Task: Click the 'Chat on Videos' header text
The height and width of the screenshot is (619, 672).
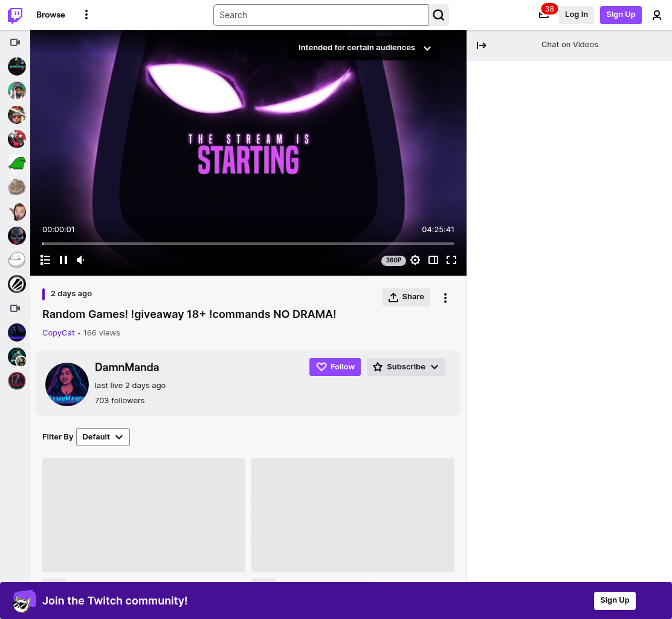Action: click(570, 45)
